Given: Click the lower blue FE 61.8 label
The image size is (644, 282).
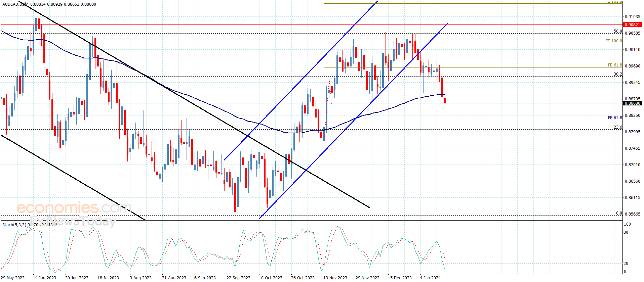Looking at the screenshot, I should [x=615, y=118].
